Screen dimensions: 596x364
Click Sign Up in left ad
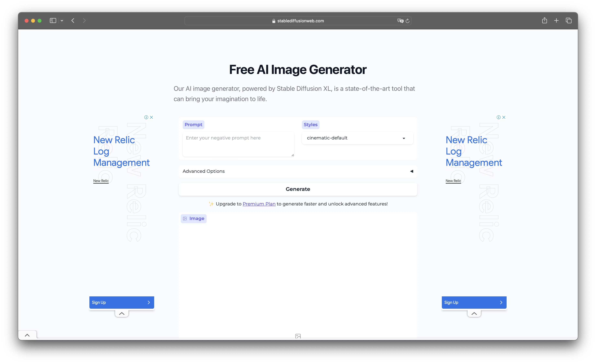tap(122, 302)
